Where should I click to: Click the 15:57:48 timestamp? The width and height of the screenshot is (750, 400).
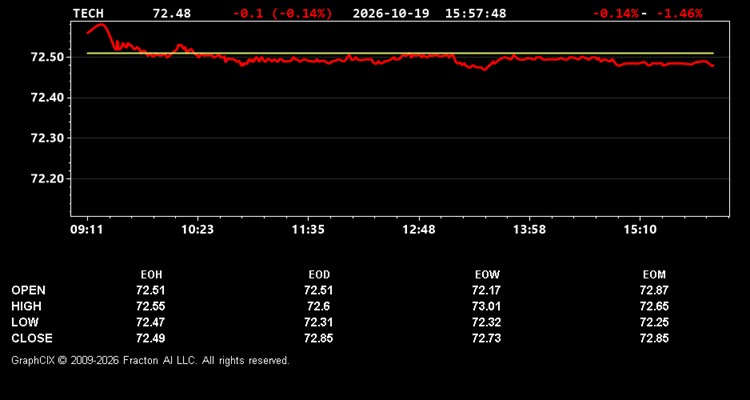click(x=475, y=13)
